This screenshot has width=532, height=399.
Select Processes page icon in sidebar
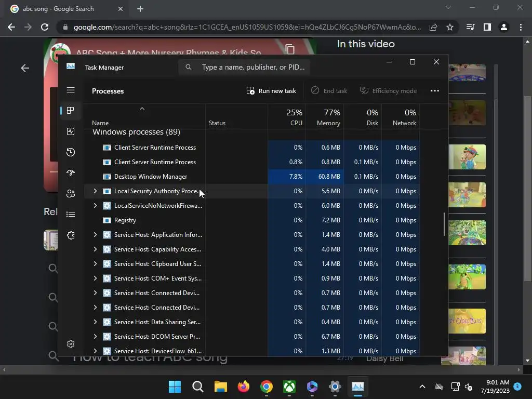coord(71,110)
